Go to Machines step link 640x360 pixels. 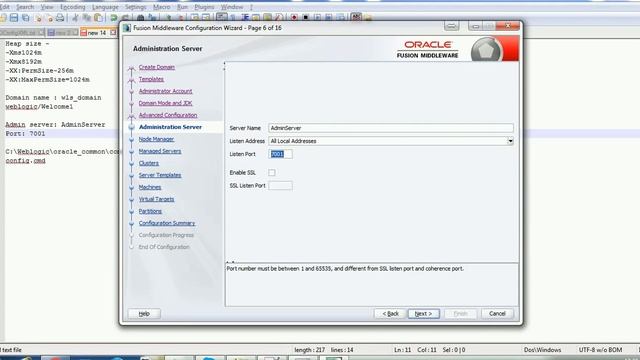[x=150, y=187]
